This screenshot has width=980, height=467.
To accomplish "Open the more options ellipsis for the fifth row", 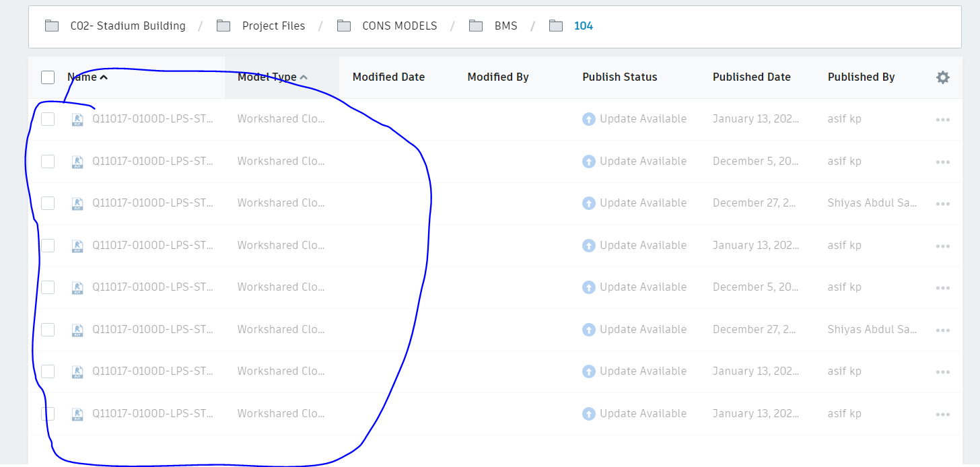I will coord(942,288).
